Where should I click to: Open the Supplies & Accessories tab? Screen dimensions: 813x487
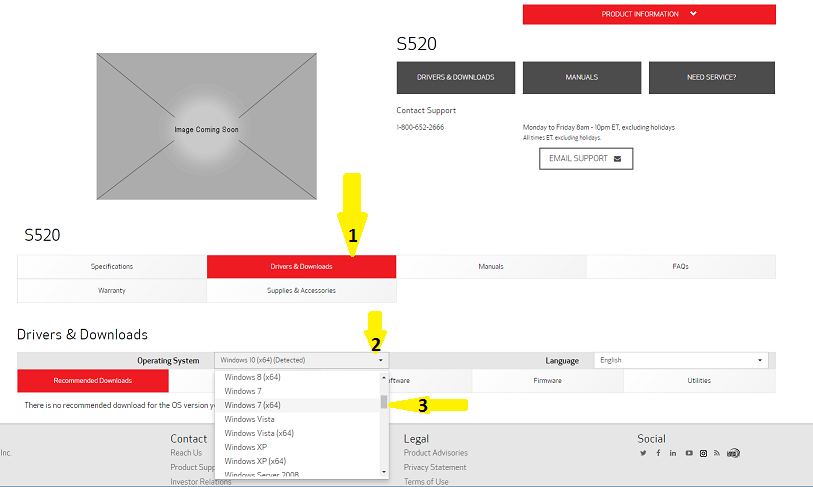pyautogui.click(x=301, y=291)
